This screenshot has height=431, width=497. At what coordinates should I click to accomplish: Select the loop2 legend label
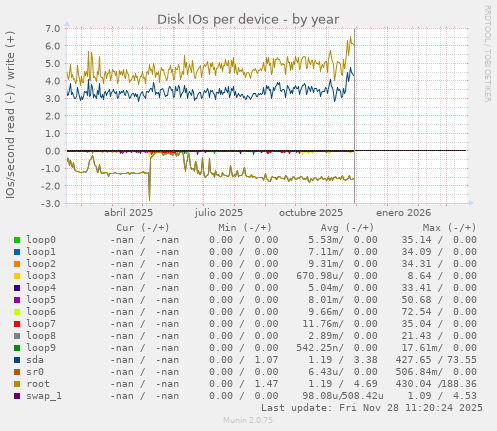41,264
